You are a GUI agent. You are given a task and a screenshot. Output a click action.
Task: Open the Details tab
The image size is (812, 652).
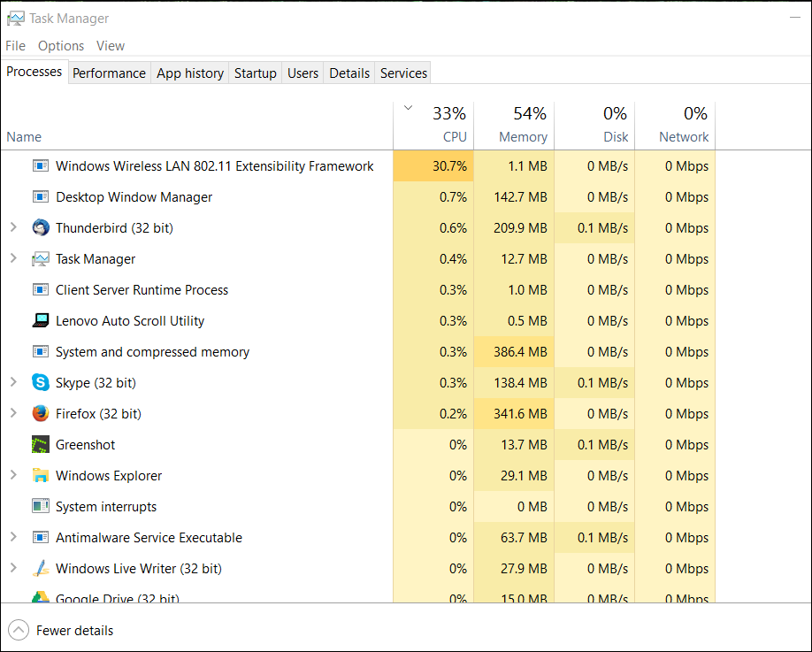349,73
